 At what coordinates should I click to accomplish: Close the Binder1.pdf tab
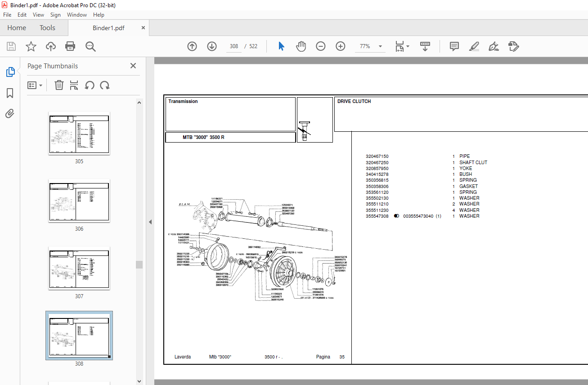(144, 27)
